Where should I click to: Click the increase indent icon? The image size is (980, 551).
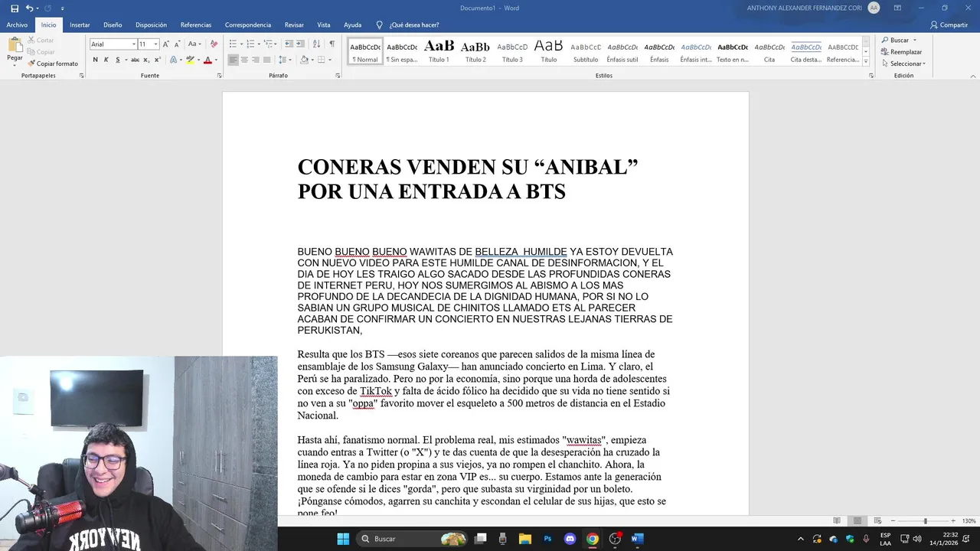[x=299, y=44]
